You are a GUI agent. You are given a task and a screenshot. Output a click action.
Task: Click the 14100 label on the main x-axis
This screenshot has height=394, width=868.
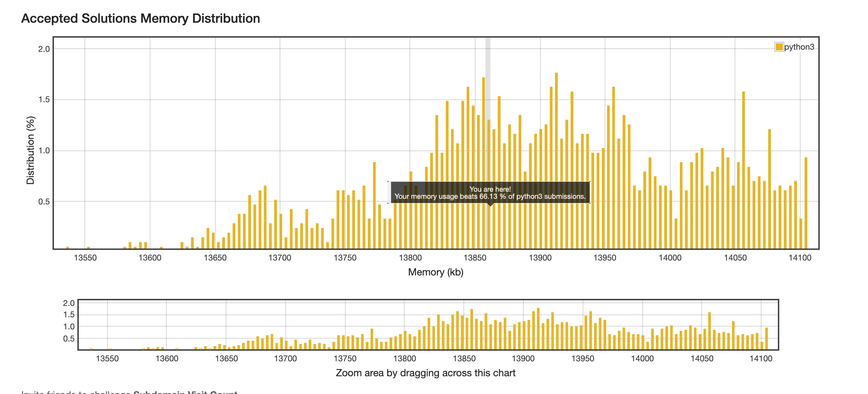coord(800,258)
